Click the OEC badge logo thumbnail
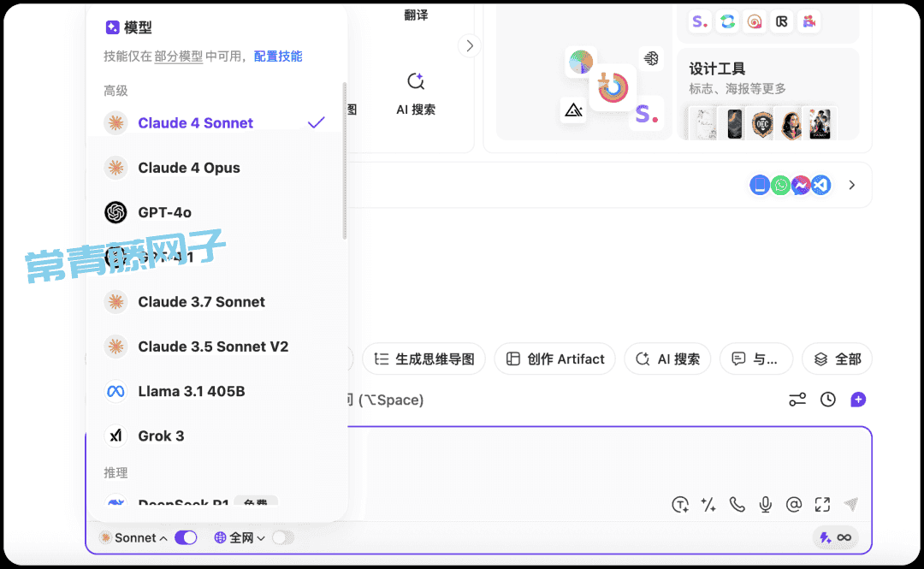The image size is (924, 569). [762, 124]
